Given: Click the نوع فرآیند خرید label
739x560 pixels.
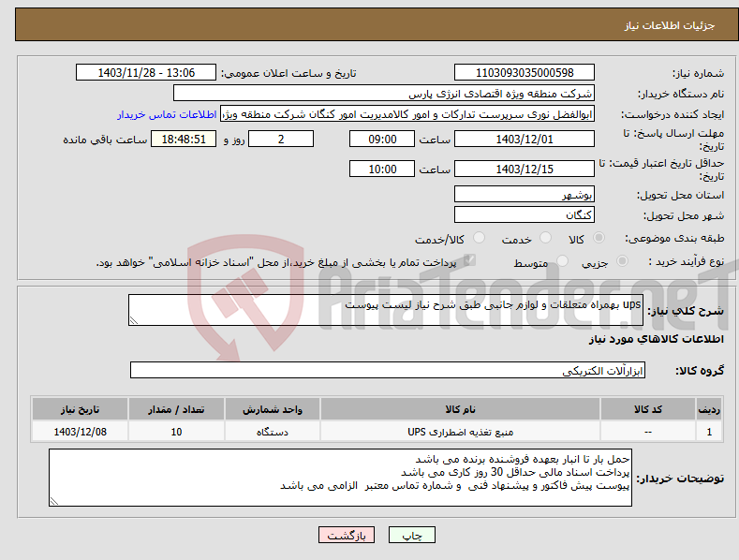Looking at the screenshot, I should (x=687, y=261).
